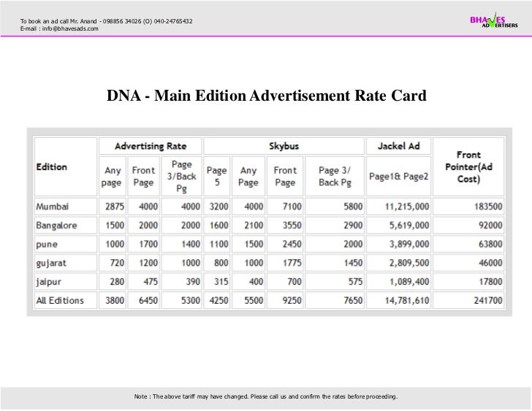Select the Bangalore value 2900
532x411 pixels.
coord(353,226)
